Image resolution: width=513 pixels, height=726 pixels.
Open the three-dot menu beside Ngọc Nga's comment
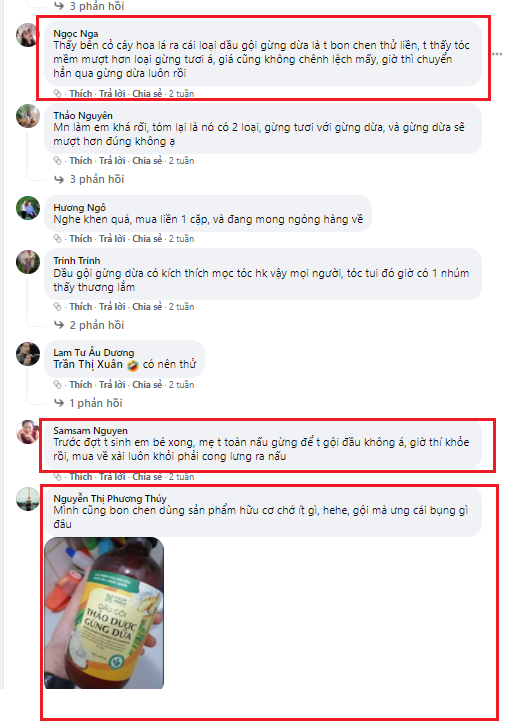pyautogui.click(x=497, y=54)
